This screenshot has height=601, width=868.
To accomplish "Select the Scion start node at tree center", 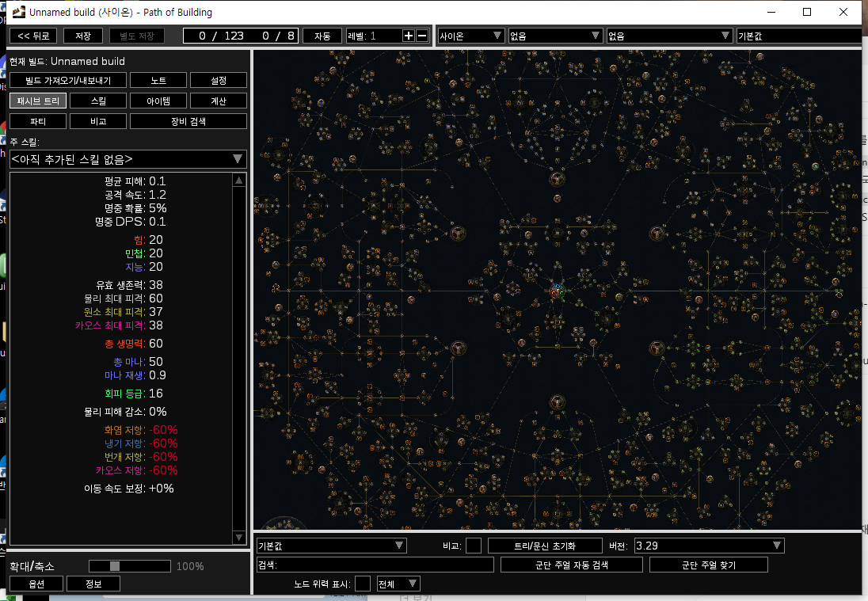I will point(557,291).
